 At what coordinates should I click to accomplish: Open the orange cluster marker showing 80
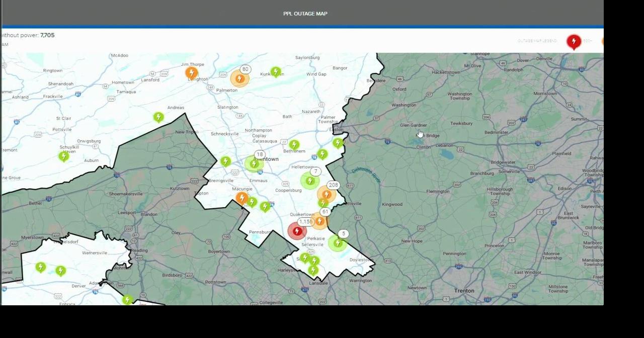(x=239, y=78)
